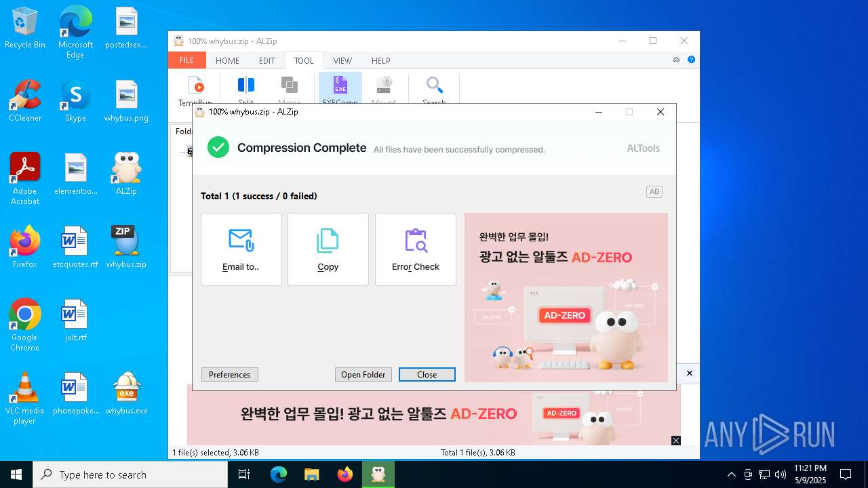868x488 pixels.
Task: Click the Preferences button
Action: pos(230,375)
